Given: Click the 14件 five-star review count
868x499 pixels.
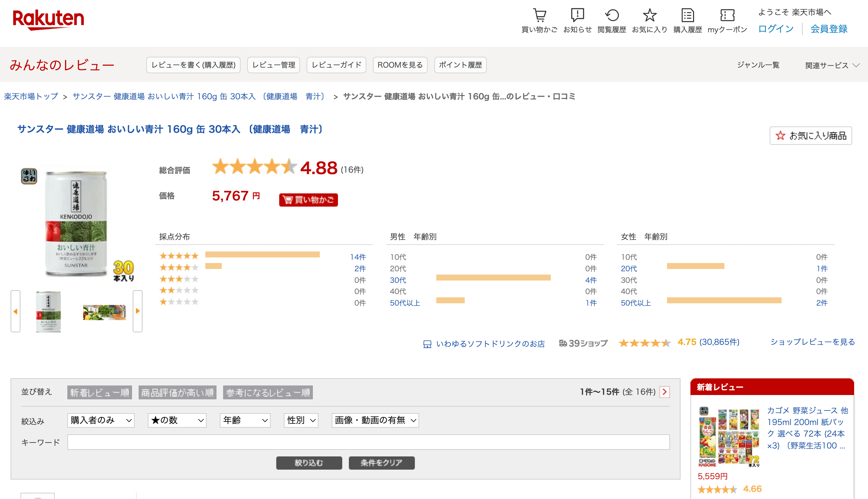Looking at the screenshot, I should (x=358, y=257).
